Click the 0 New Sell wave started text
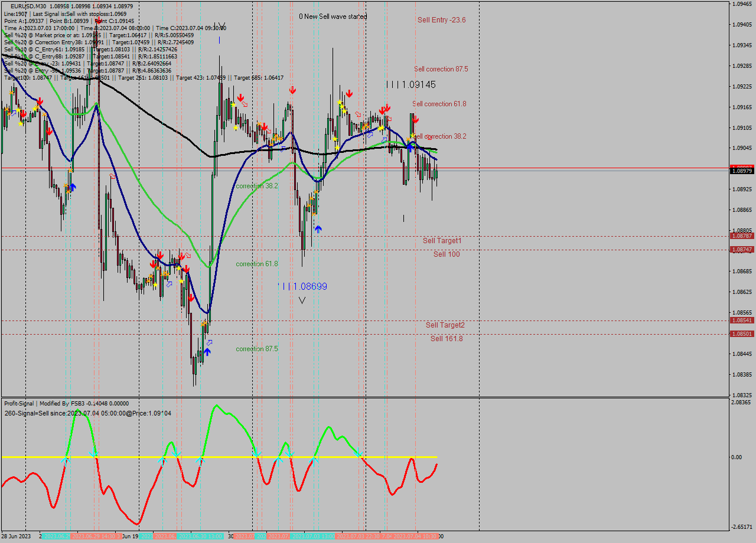The width and height of the screenshot is (756, 543). coord(332,17)
